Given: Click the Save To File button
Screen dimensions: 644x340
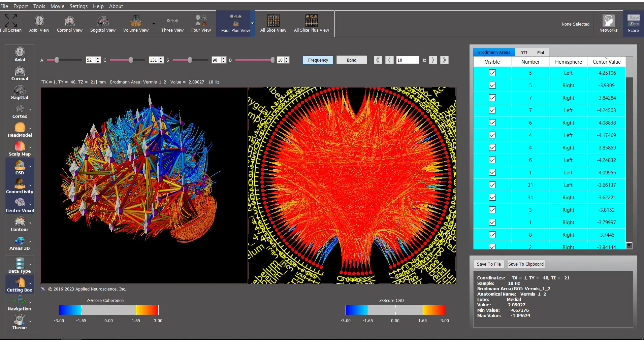Looking at the screenshot, I should [488, 264].
